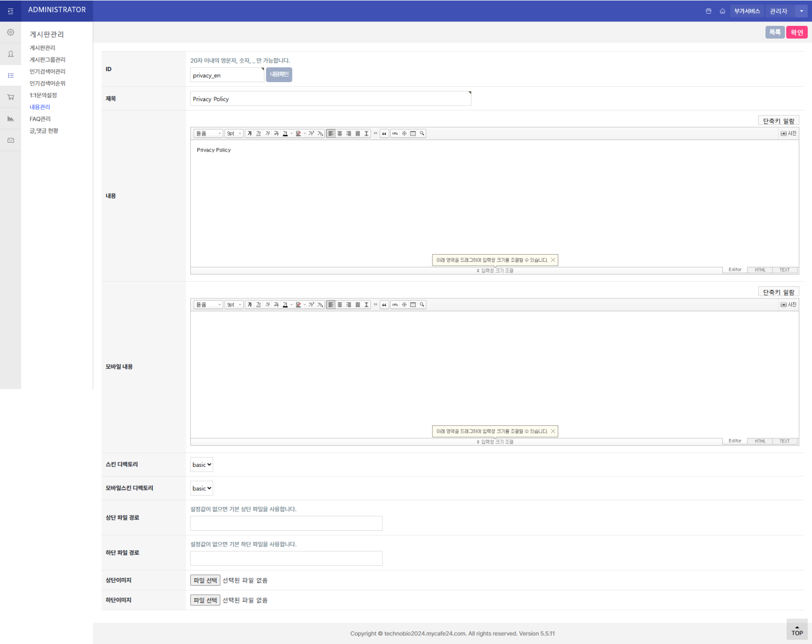The height and width of the screenshot is (644, 812).
Task: Insert table in the 모바일 내용 editor
Action: [413, 304]
